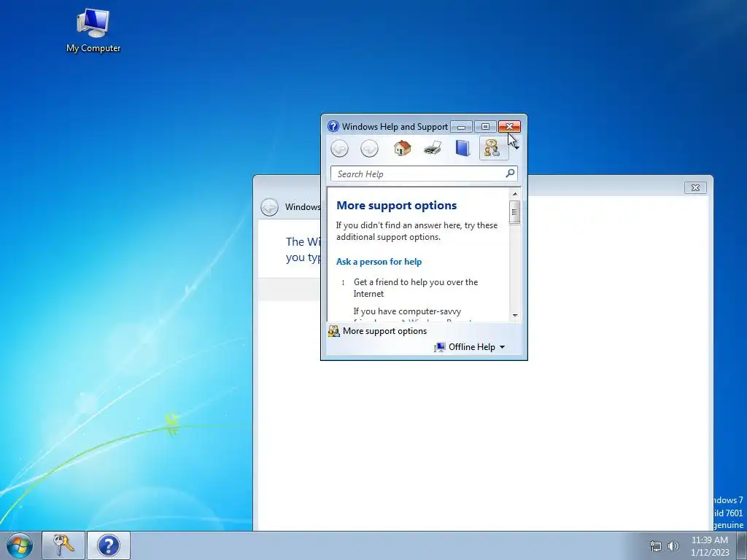Browse Help using the blue book icon
The height and width of the screenshot is (560, 747).
(462, 148)
